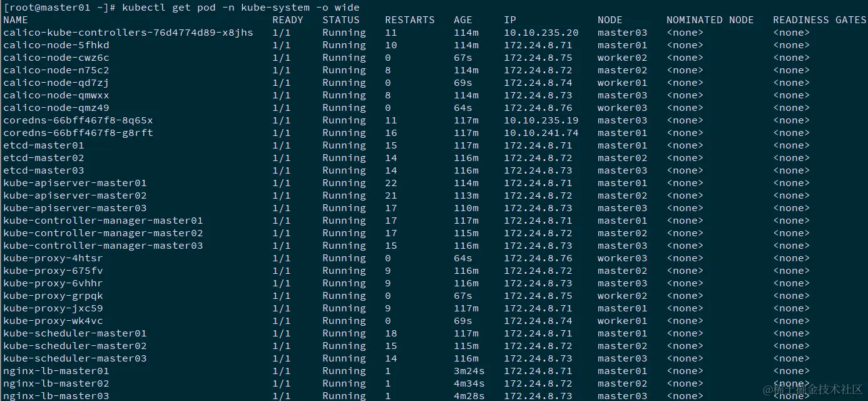Select the NAME column header
The height and width of the screenshot is (401, 868).
click(16, 20)
